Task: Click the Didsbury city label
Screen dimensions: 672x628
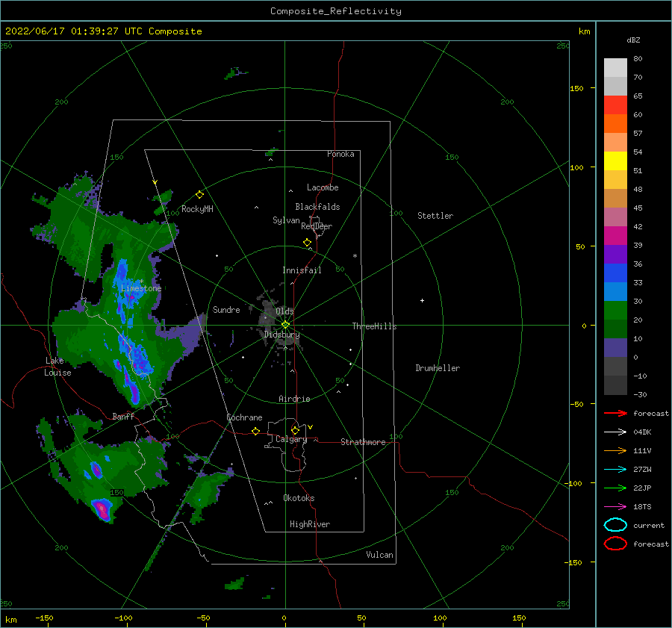Action: click(281, 335)
